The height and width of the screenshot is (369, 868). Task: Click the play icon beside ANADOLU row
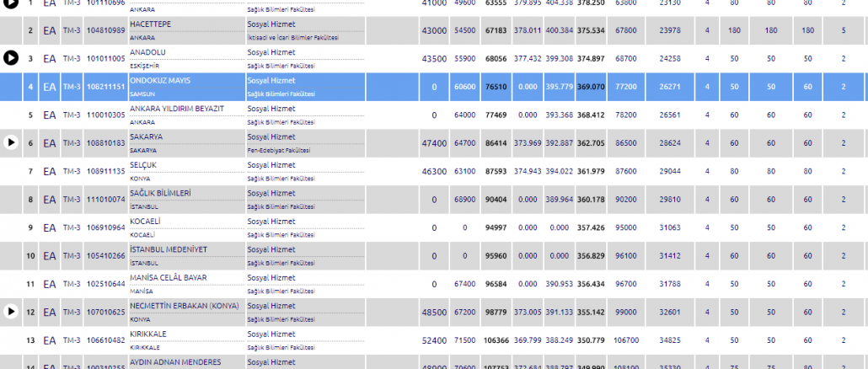click(10, 58)
